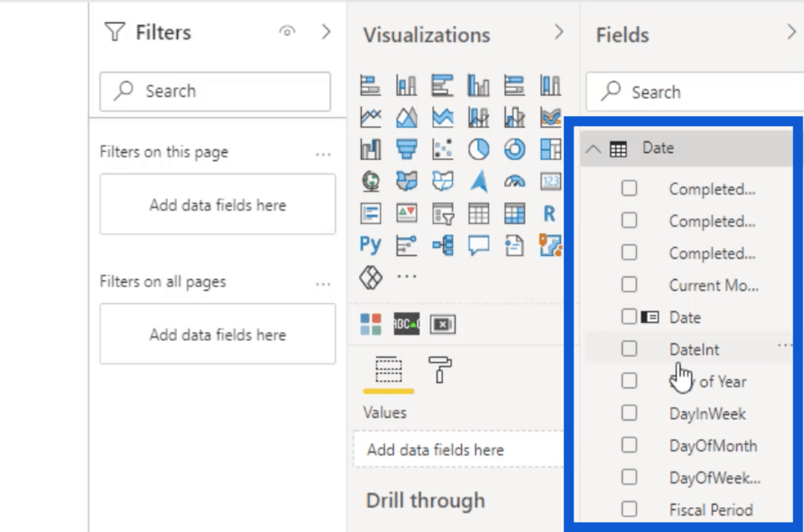Select the Multi-row card visual
804x532 pixels.
(371, 213)
